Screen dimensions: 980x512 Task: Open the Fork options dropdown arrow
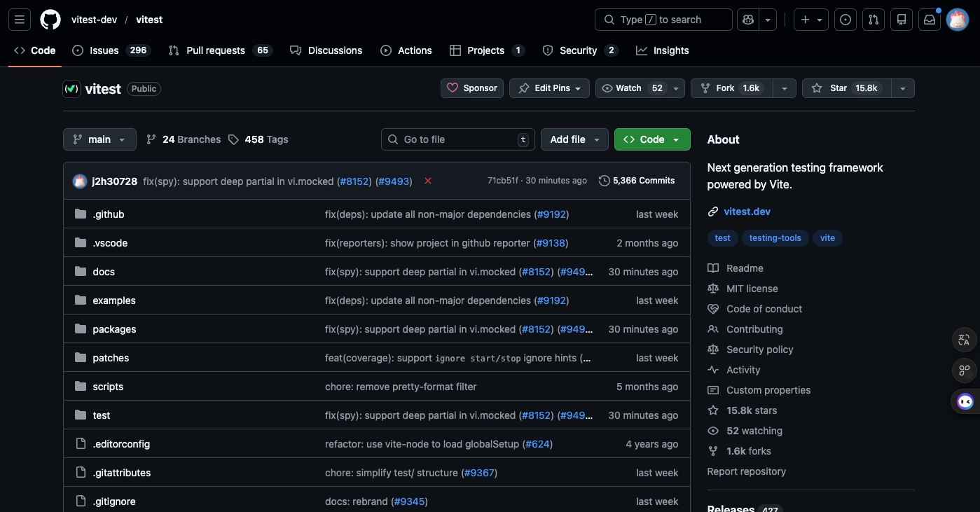click(x=785, y=88)
